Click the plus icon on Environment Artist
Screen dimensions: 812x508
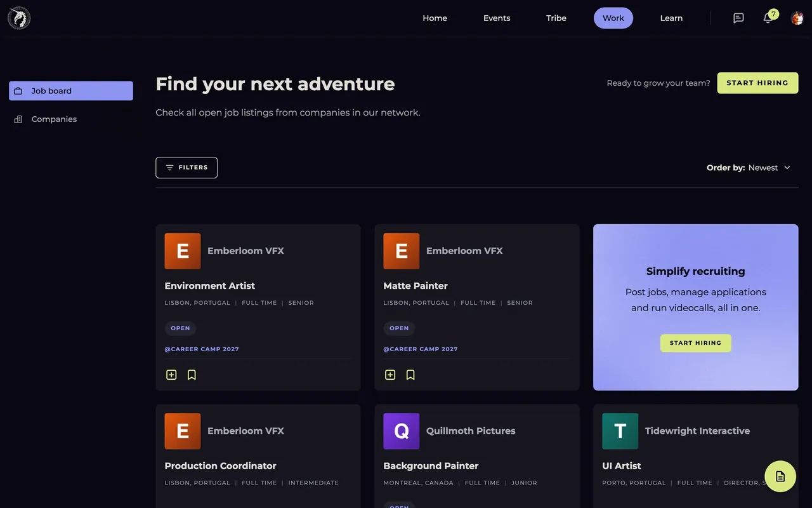pyautogui.click(x=171, y=375)
